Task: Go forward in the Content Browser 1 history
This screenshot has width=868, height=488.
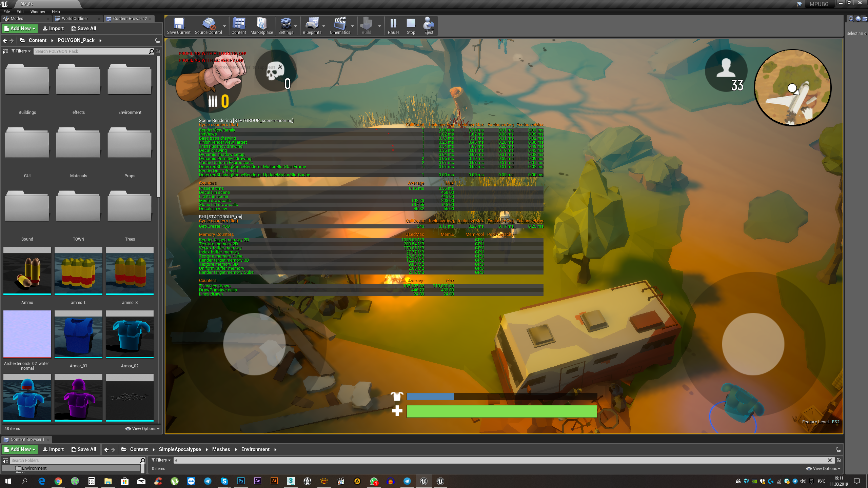Action: [x=113, y=450]
